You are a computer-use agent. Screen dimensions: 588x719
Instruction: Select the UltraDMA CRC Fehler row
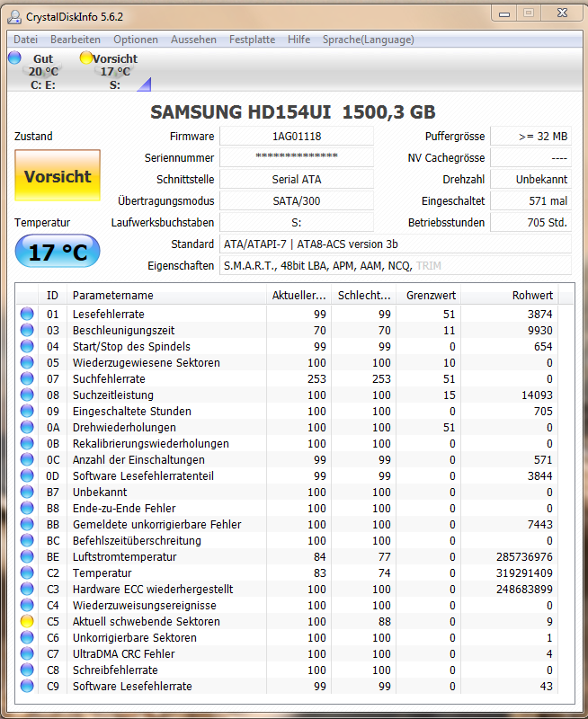click(288, 654)
